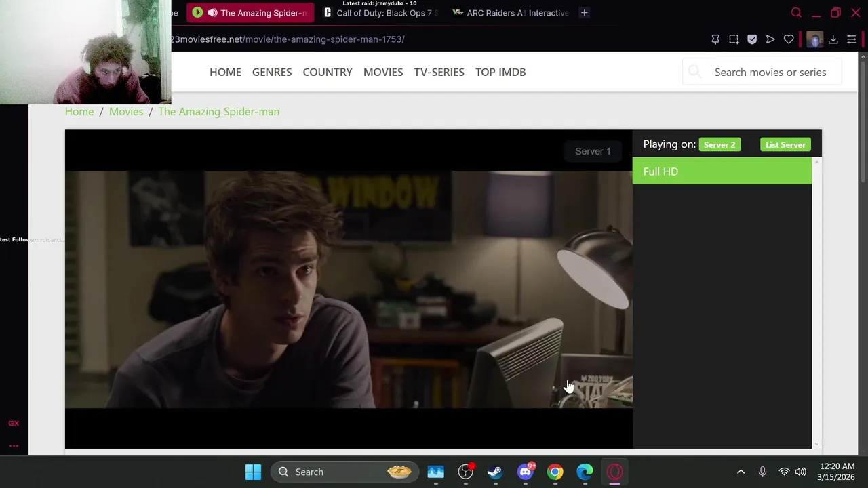Open the Windows Start menu

[x=253, y=472]
